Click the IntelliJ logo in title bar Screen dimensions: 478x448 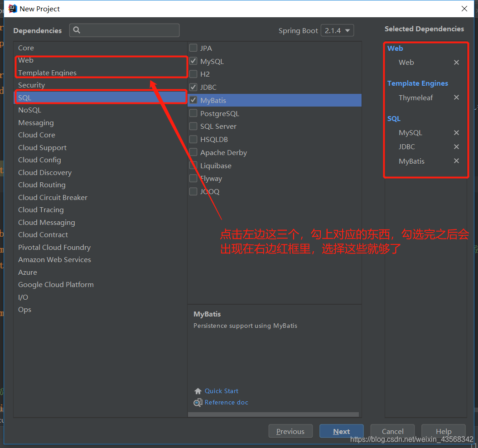[13, 9]
